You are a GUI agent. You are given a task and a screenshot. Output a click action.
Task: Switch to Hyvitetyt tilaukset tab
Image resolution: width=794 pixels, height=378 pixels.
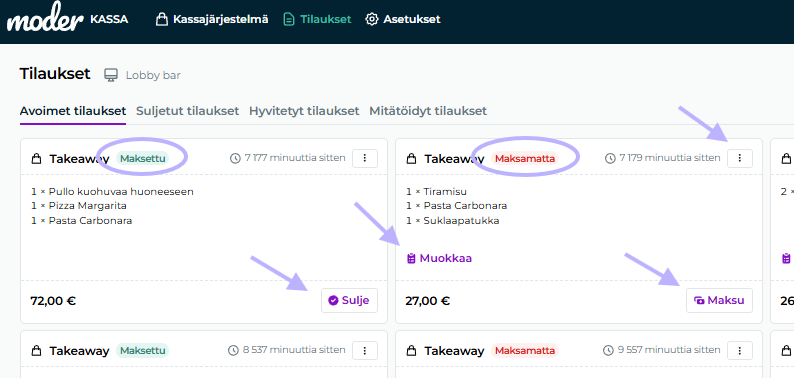point(304,110)
